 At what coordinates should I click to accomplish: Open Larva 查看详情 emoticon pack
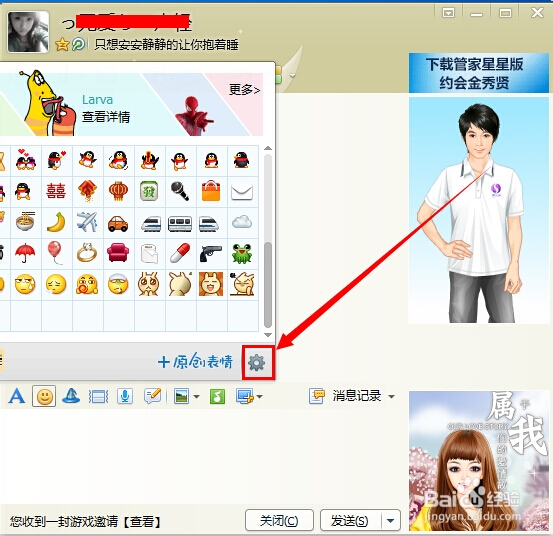click(106, 117)
